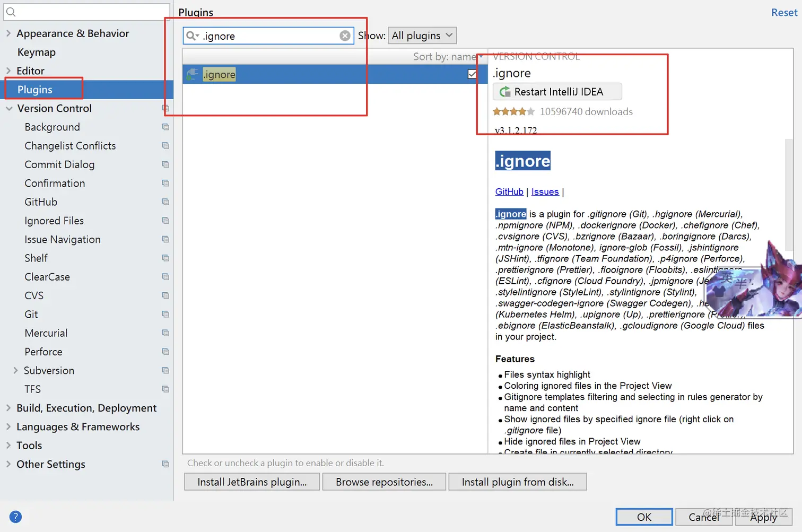
Task: Click Install JetBrains plugin button
Action: (252, 482)
